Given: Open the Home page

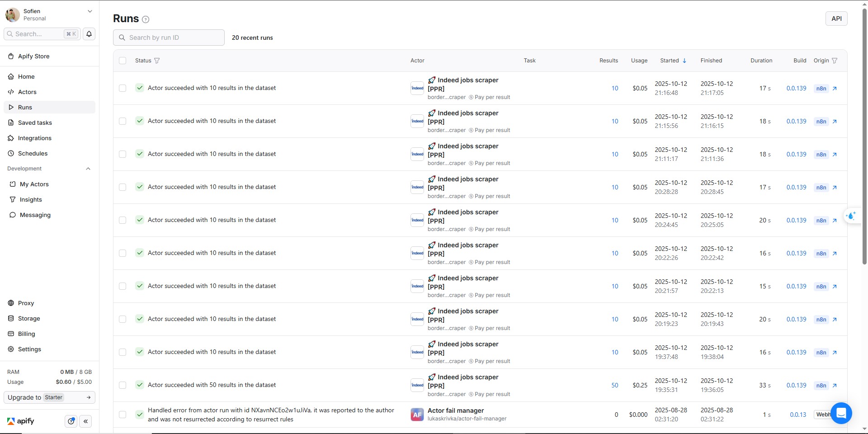Looking at the screenshot, I should [x=49, y=76].
